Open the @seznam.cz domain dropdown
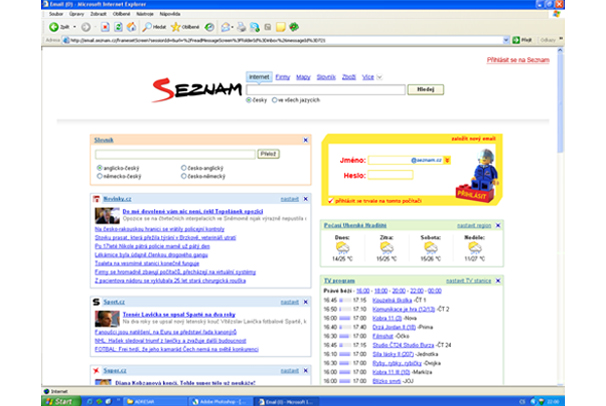606x406 pixels. tap(447, 159)
